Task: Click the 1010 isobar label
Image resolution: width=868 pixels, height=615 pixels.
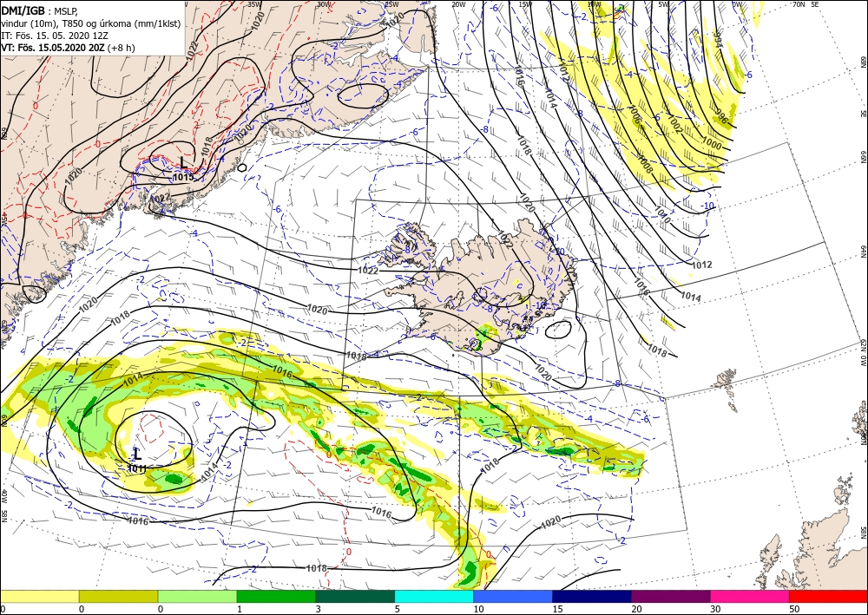Action: point(662,214)
